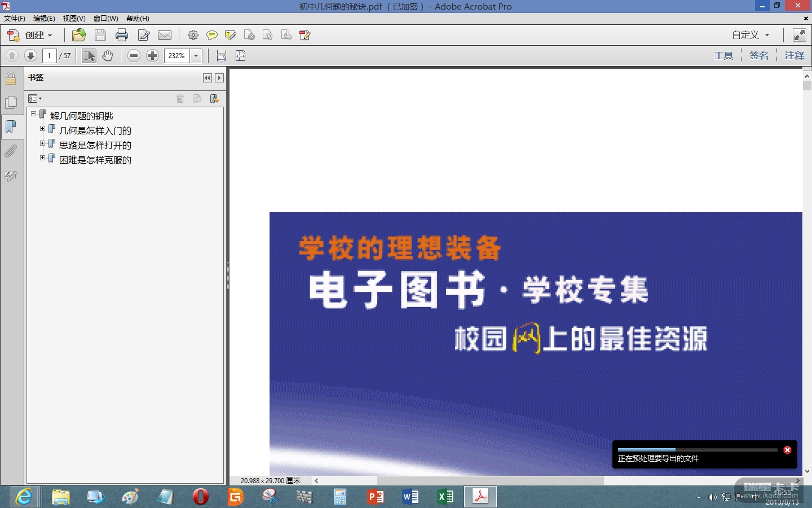Image resolution: width=812 pixels, height=508 pixels.
Task: Collapse the 解几何题的钥匙 bookmark tree
Action: pos(34,114)
